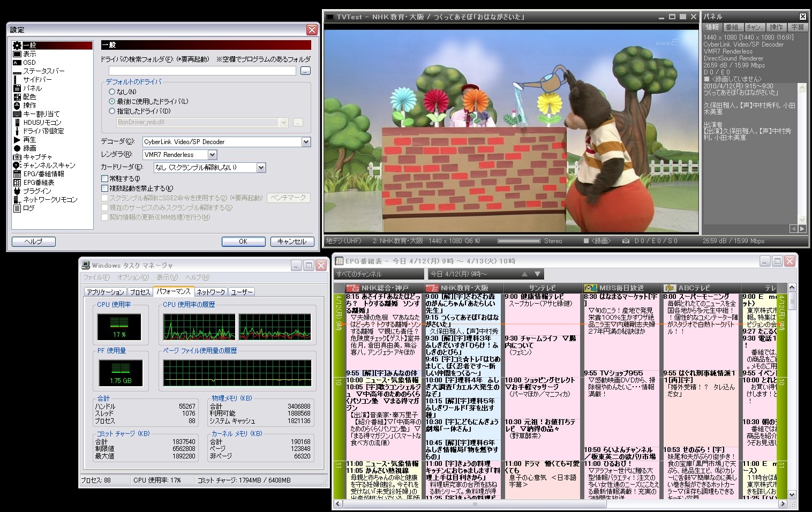
Task: Open the キャプチャ capture settings icon
Action: tap(17, 157)
